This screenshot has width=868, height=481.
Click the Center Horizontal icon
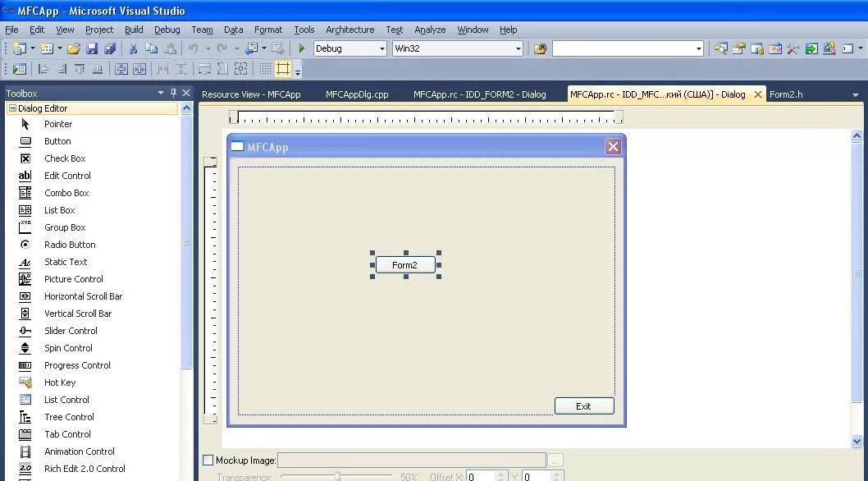tap(139, 69)
